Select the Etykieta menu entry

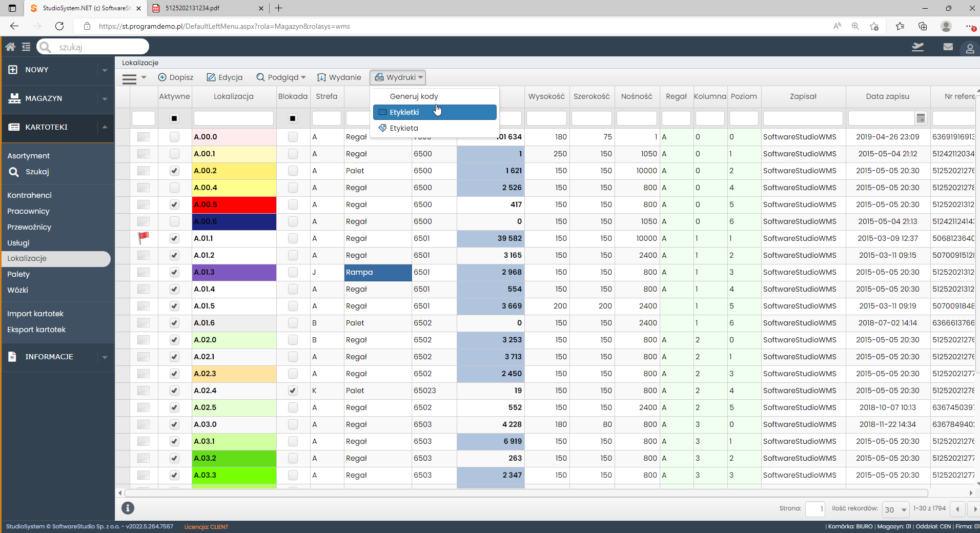(x=435, y=128)
